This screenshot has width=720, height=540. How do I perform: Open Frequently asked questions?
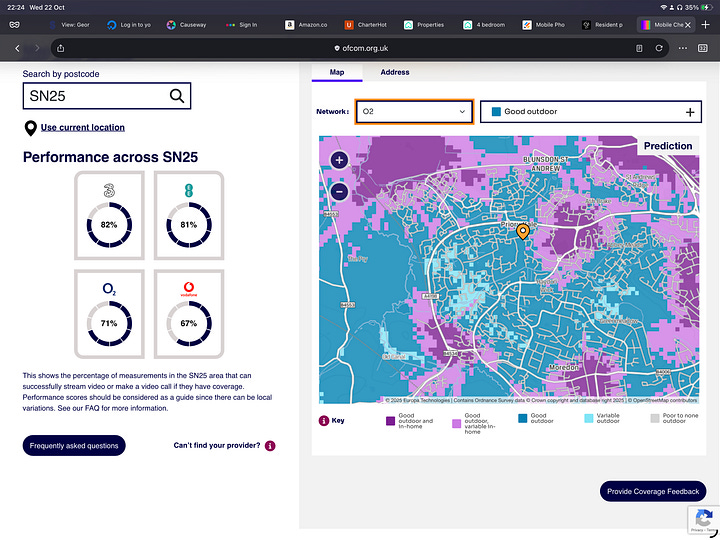coord(74,446)
